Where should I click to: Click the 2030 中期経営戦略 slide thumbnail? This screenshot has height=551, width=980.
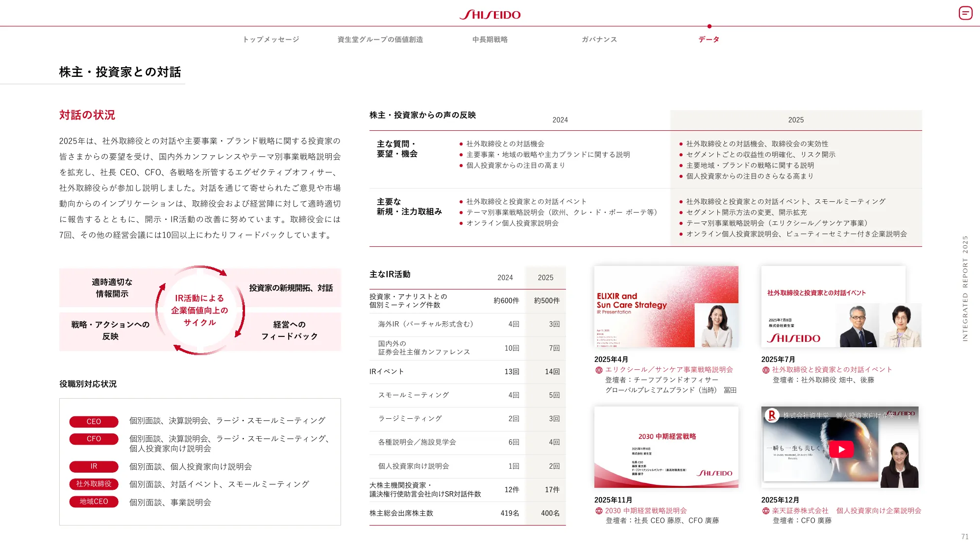tap(666, 447)
